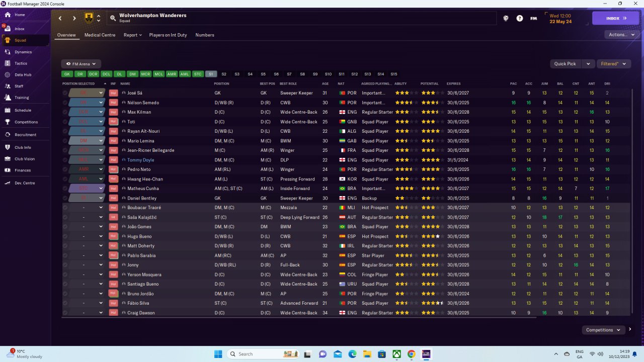This screenshot has width=644, height=362.
Task: Open the help question mark icon
Action: (520, 18)
